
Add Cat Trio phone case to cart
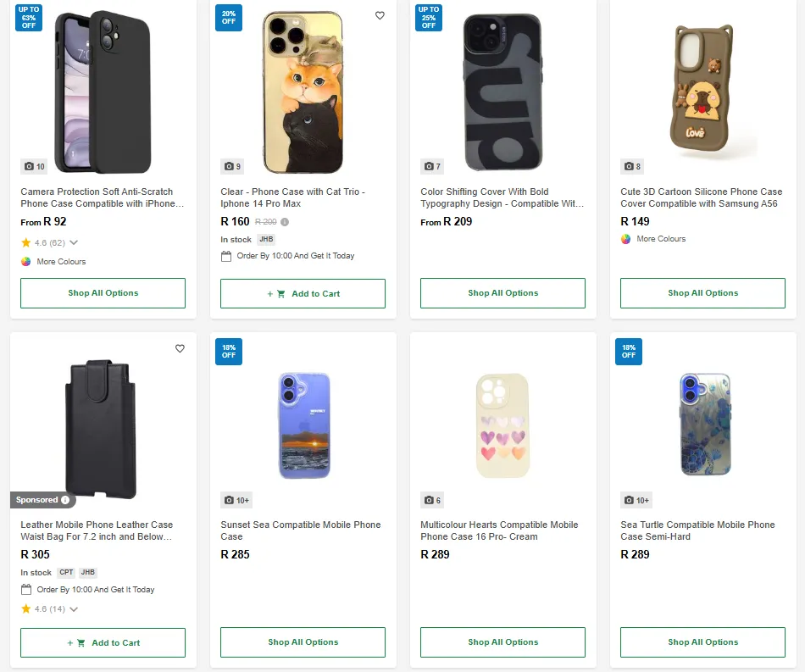[303, 293]
